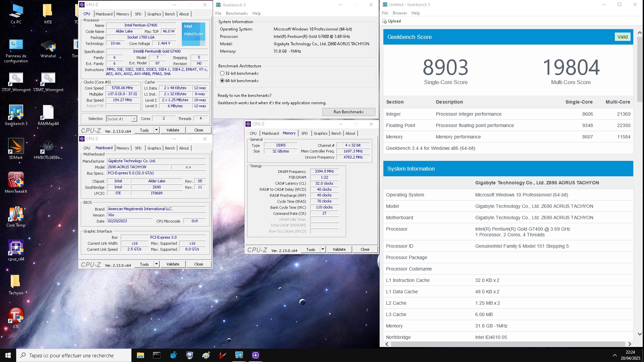Open the M5E folder icon

tap(48, 14)
